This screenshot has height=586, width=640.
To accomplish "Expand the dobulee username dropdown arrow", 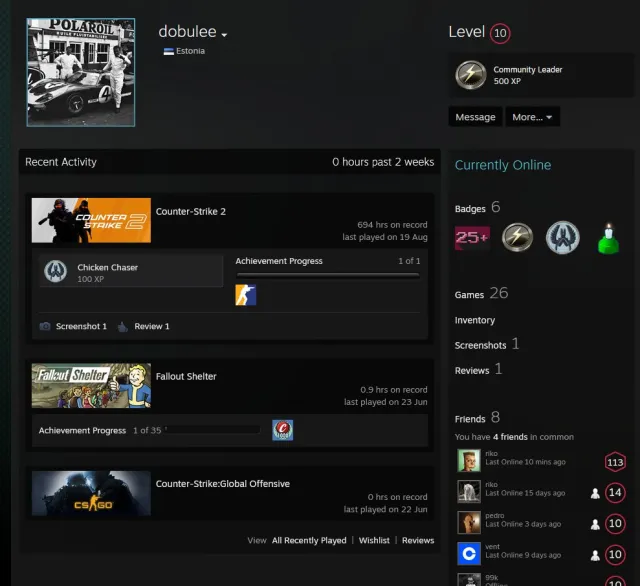I will click(x=224, y=35).
